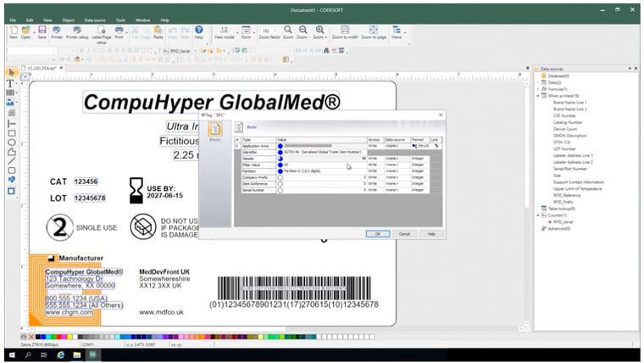Toggle the Serial Number value circle

point(280,190)
